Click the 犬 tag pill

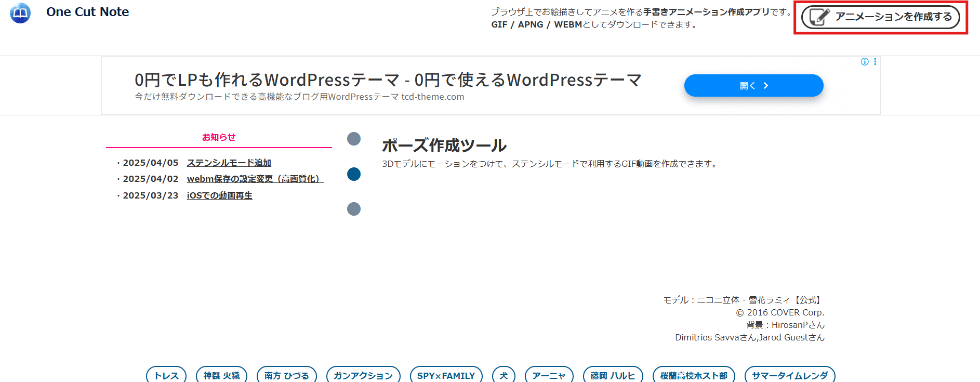click(x=504, y=375)
